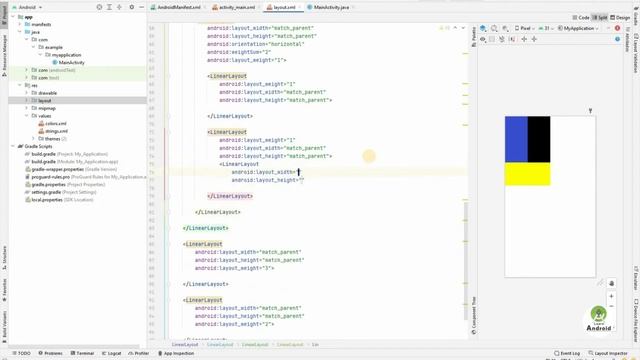640x360 pixels.
Task: Click zoom in plus on design preview
Action: point(611,296)
